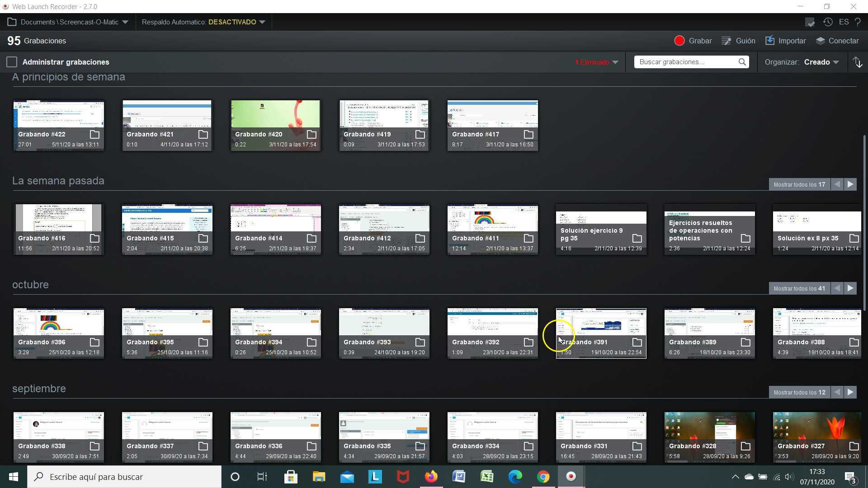Open recording history clock icon
The image size is (868, 488).
828,22
